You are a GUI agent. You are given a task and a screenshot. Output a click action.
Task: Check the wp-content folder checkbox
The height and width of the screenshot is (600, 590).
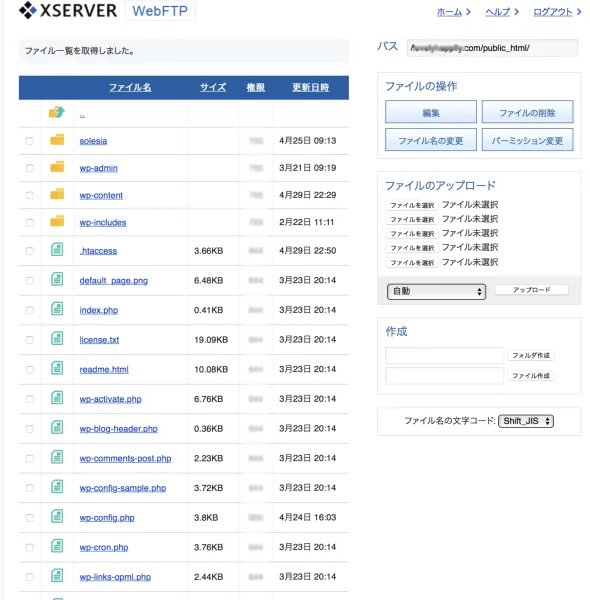29,195
